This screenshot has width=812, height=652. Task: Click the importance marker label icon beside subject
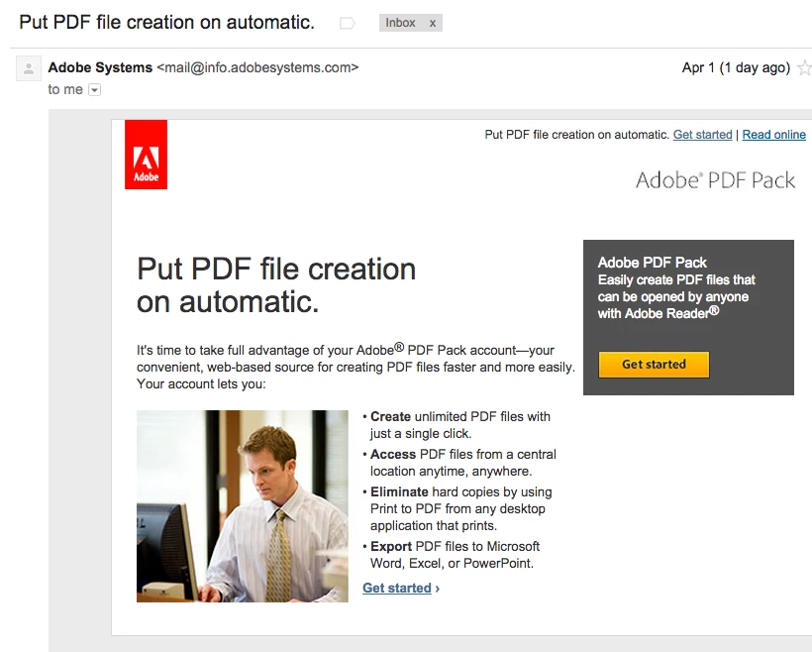pyautogui.click(x=347, y=23)
